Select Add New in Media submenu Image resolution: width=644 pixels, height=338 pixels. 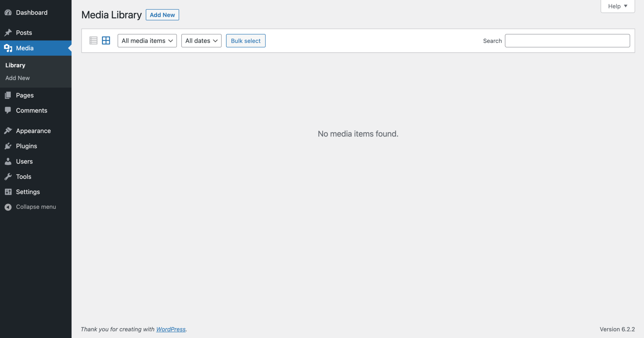[18, 78]
